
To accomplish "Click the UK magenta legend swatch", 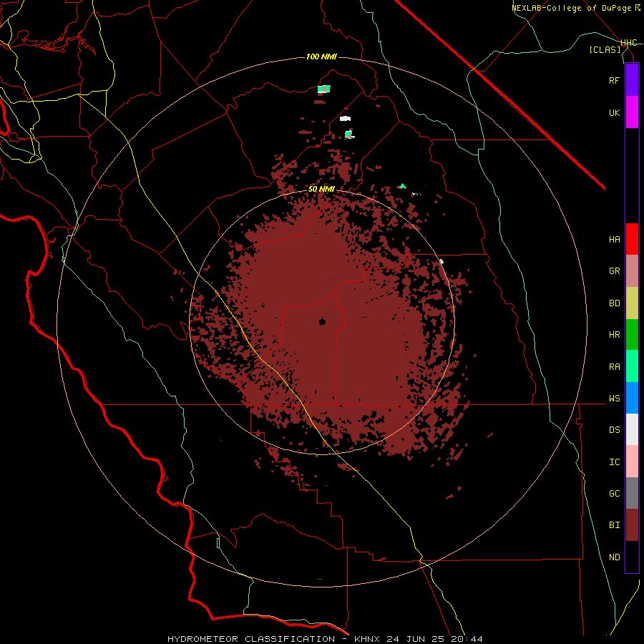I will 632,112.
